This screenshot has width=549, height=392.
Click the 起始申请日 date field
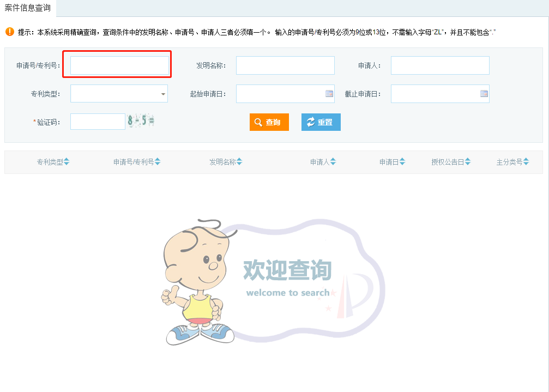(x=285, y=94)
